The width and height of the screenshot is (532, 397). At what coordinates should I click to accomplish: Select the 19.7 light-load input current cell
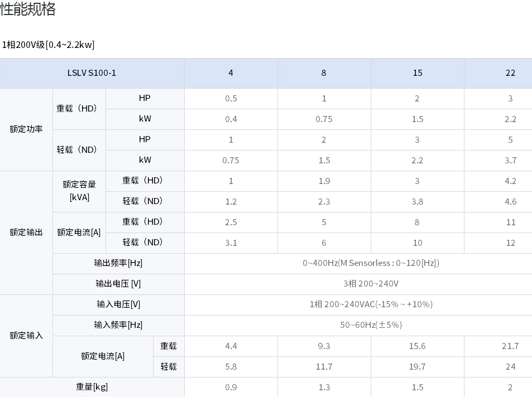[x=418, y=367]
